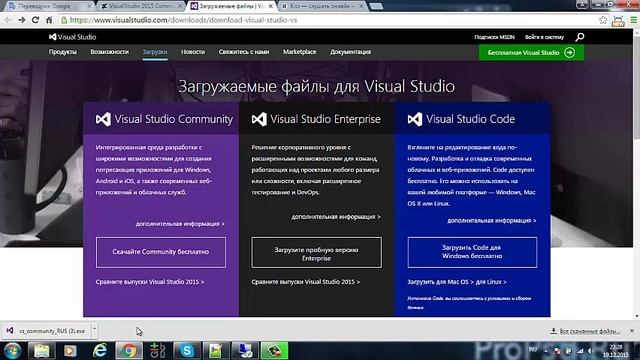Compare Visual Studio 2015 editions under Community
640x360 pixels.
tap(150, 282)
